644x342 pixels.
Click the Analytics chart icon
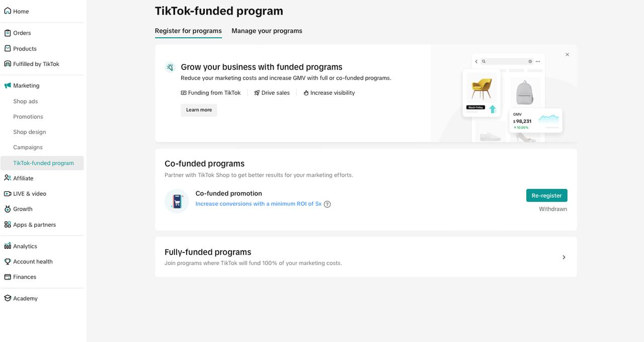click(x=8, y=246)
